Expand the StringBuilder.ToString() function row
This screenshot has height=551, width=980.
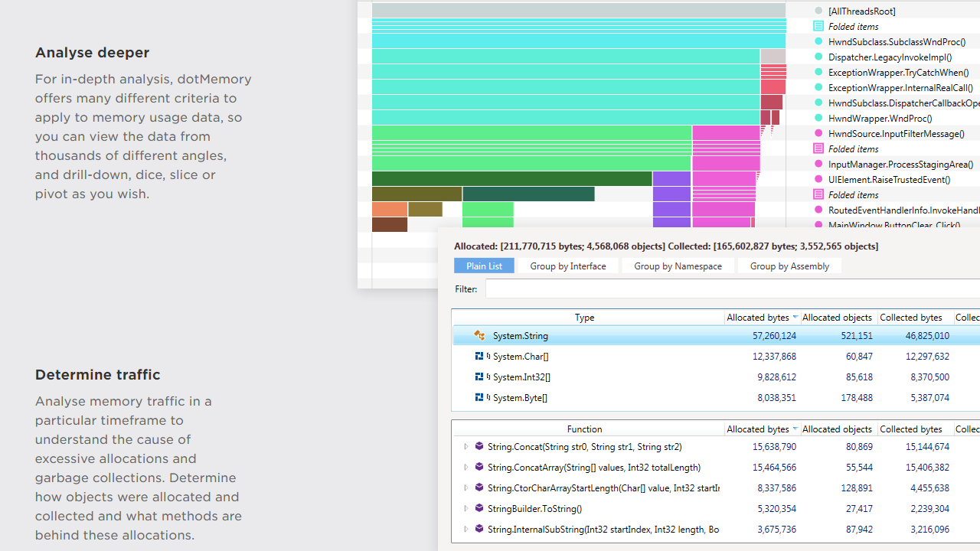[x=465, y=509]
